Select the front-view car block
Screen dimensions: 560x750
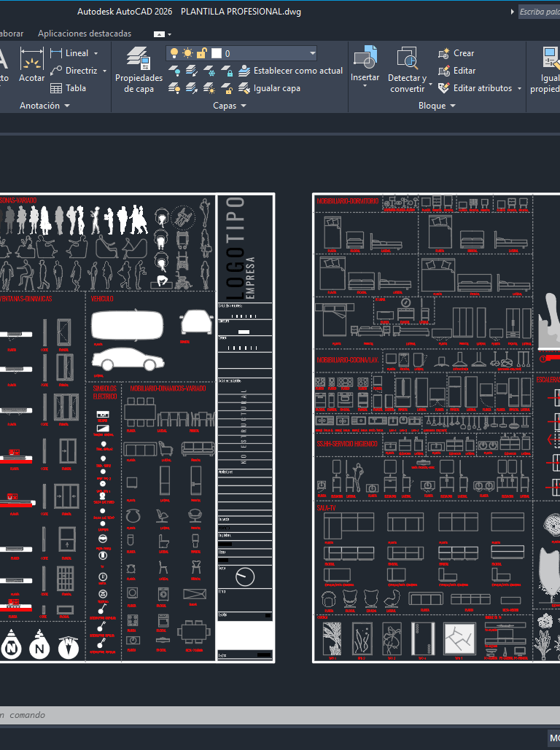(x=197, y=322)
